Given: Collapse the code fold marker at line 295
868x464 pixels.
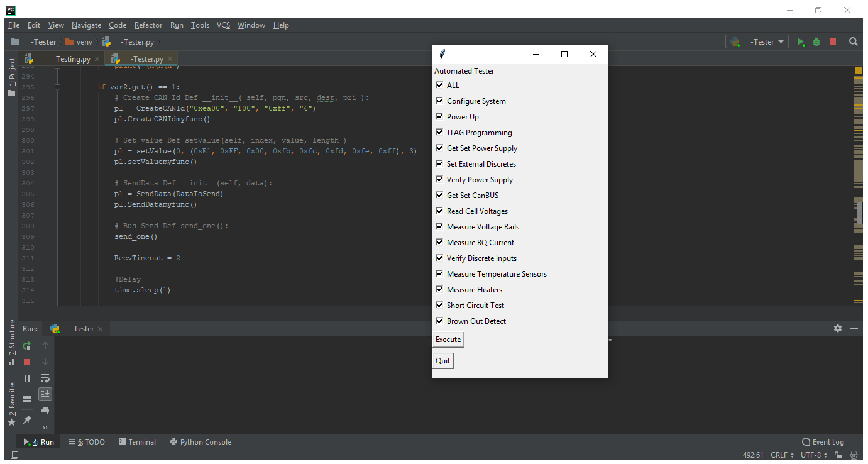Looking at the screenshot, I should tap(57, 87).
